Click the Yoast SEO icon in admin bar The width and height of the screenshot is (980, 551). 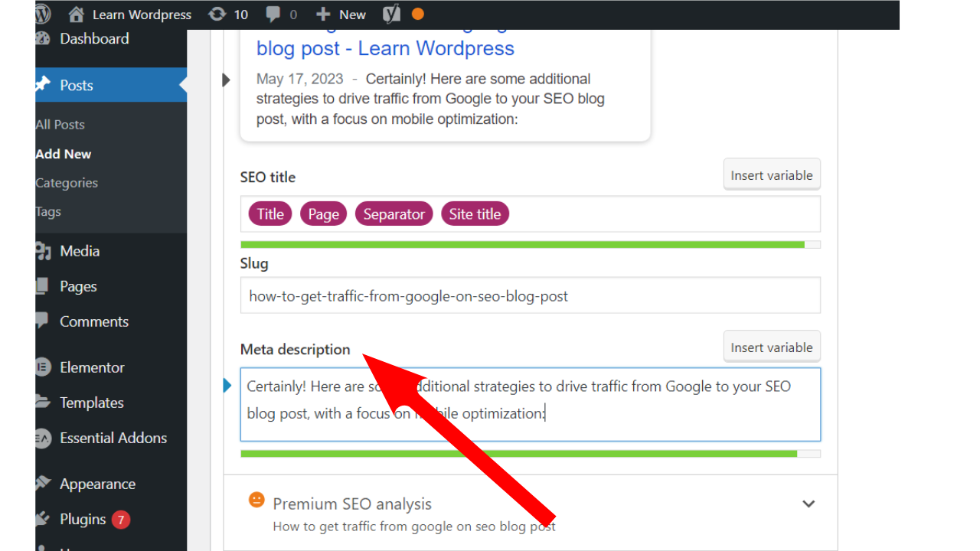(391, 14)
